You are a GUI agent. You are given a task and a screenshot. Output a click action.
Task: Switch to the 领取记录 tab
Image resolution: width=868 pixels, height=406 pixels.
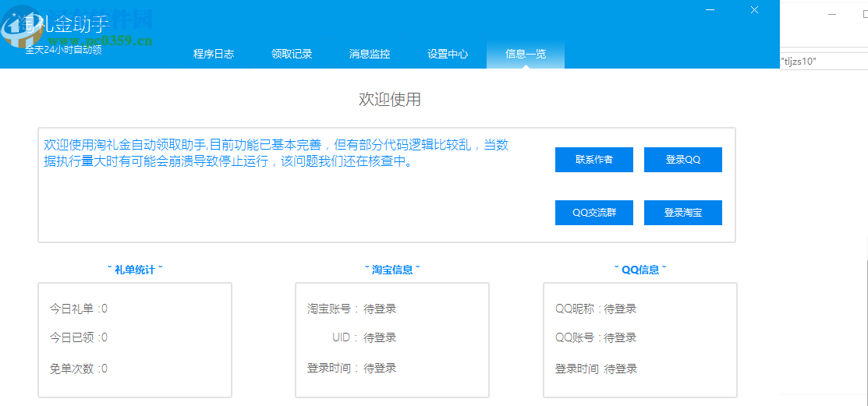pyautogui.click(x=292, y=55)
